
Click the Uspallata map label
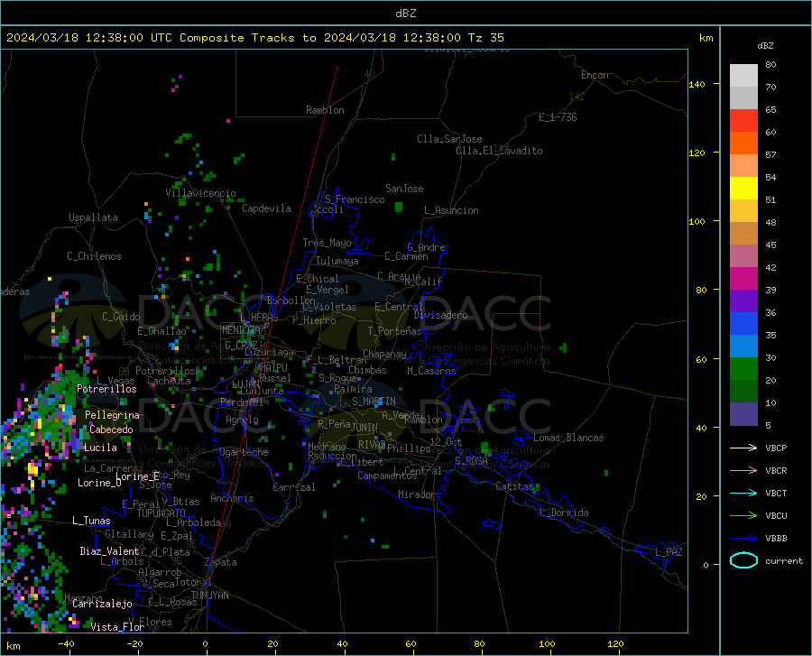coord(93,217)
